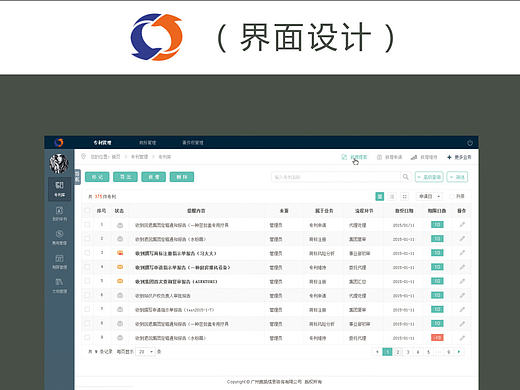The width and height of the screenshot is (520, 390).
Task: Tick the checkbox for row 2
Action: point(87,239)
